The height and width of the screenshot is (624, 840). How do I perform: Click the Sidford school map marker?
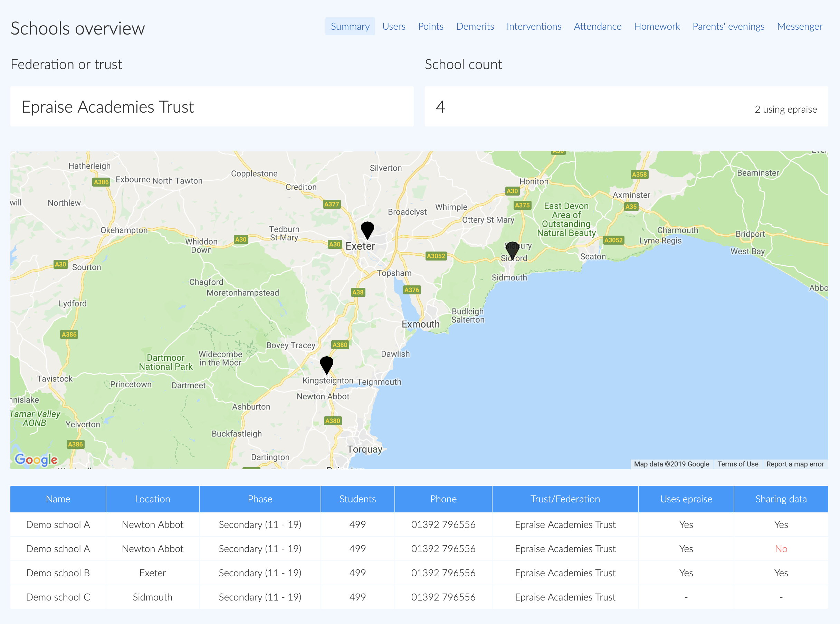[512, 248]
